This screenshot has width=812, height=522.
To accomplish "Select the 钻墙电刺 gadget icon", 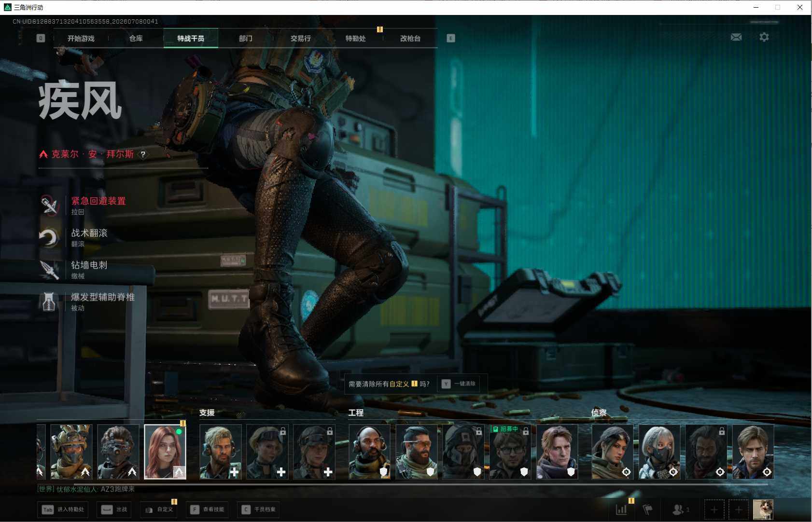I will pos(49,269).
